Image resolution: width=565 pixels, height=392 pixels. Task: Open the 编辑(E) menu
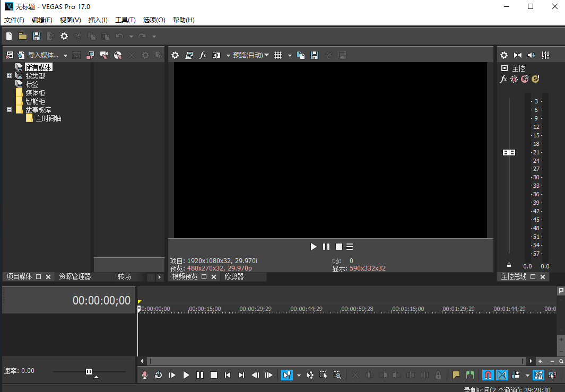(x=42, y=20)
